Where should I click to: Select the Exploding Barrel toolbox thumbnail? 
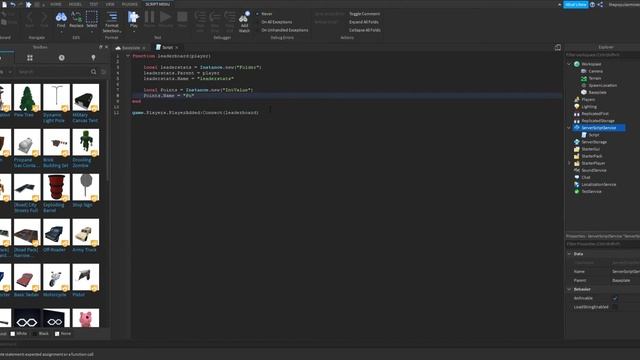point(56,187)
